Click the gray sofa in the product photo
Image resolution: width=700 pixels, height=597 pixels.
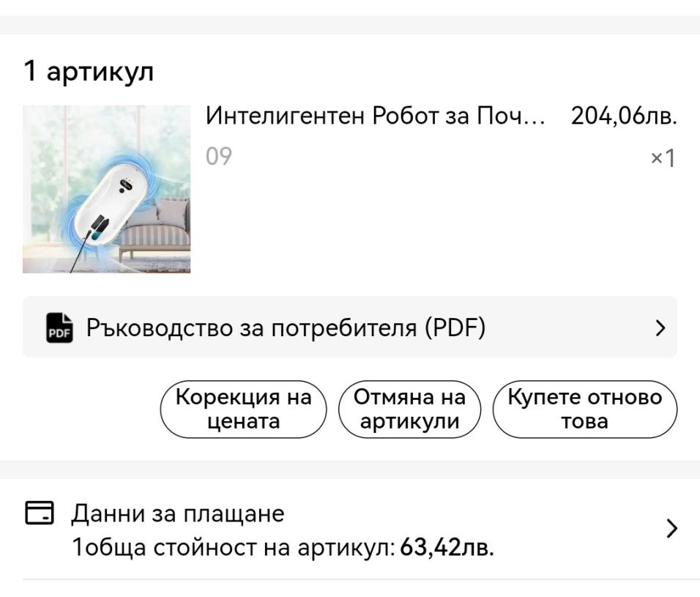(x=157, y=231)
